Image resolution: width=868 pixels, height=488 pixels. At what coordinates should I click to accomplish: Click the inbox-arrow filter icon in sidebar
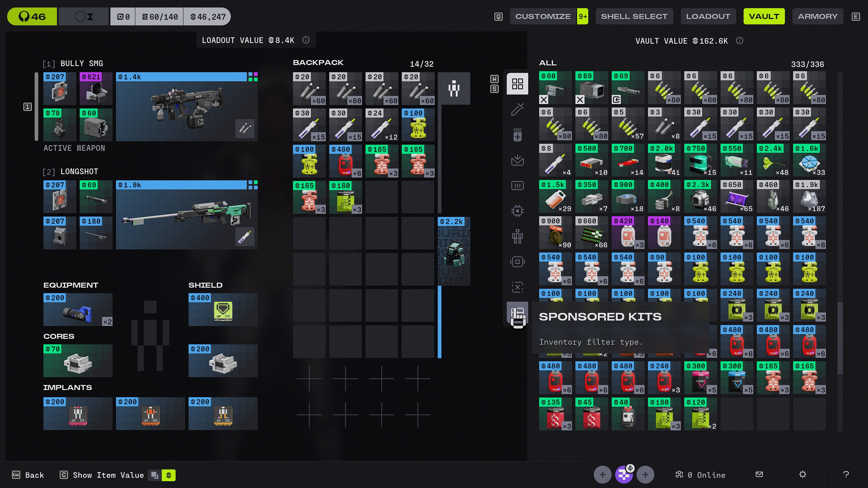(517, 160)
